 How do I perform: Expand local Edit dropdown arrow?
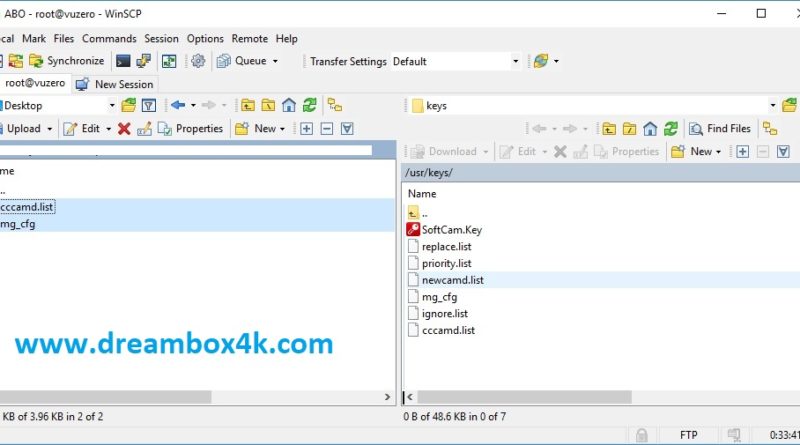point(109,129)
